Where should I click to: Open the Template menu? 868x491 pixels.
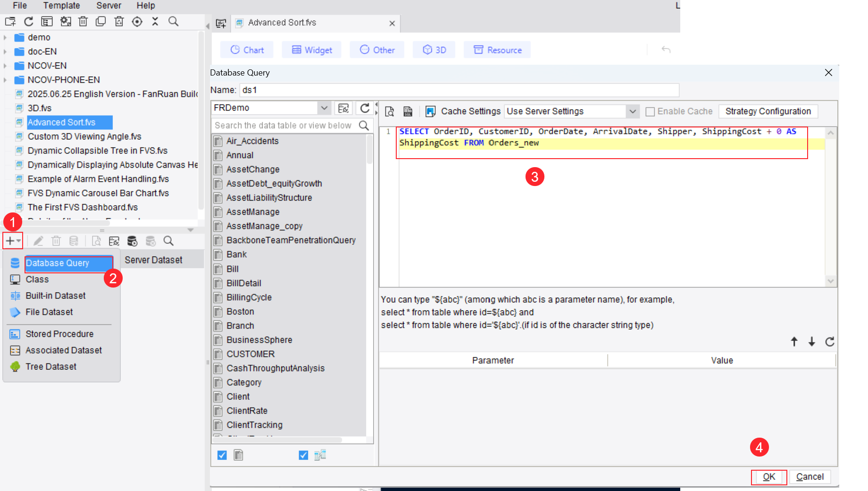(x=61, y=6)
